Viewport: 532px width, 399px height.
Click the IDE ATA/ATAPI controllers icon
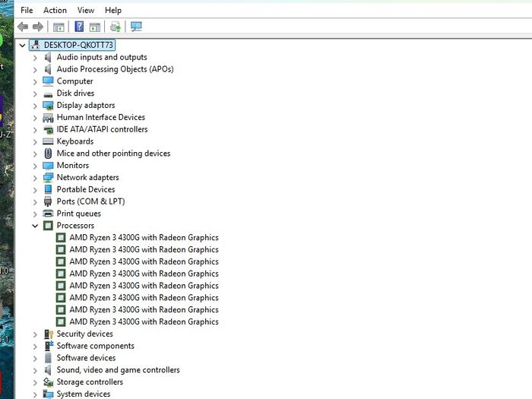pos(49,130)
